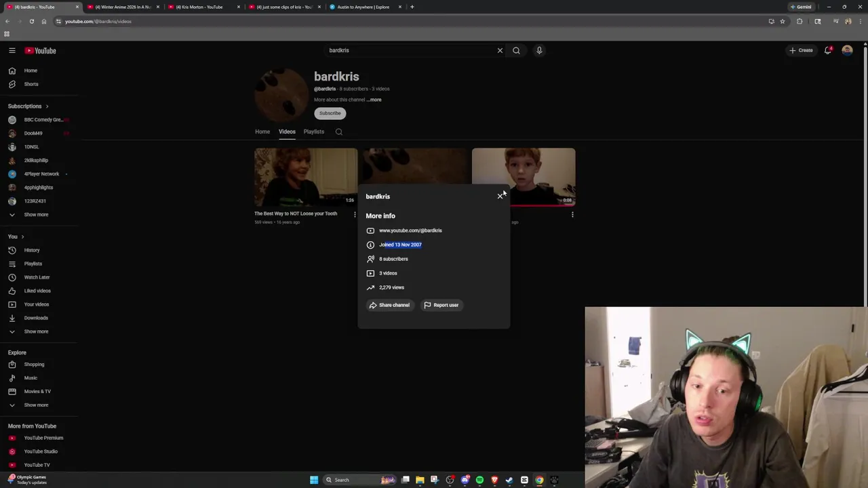The image size is (868, 488).
Task: Open Chrome three-dot menu
Action: (x=860, y=22)
